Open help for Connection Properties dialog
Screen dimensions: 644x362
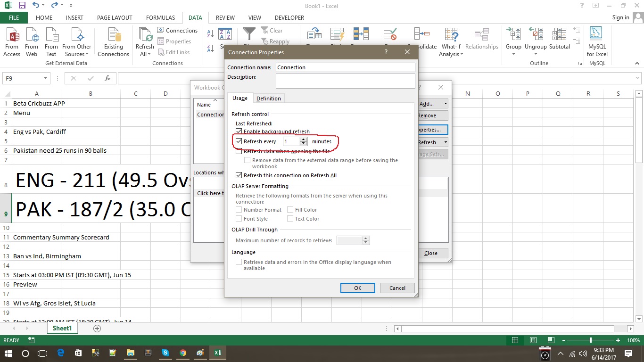tap(387, 52)
